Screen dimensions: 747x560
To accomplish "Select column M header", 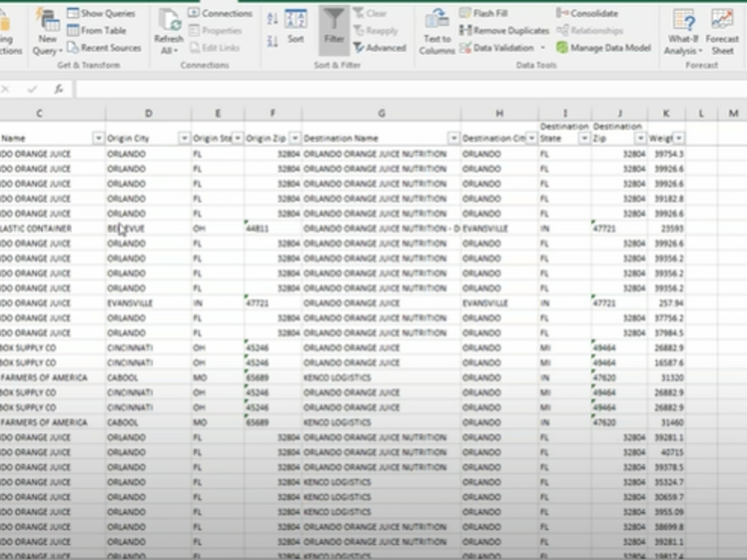I will [733, 113].
